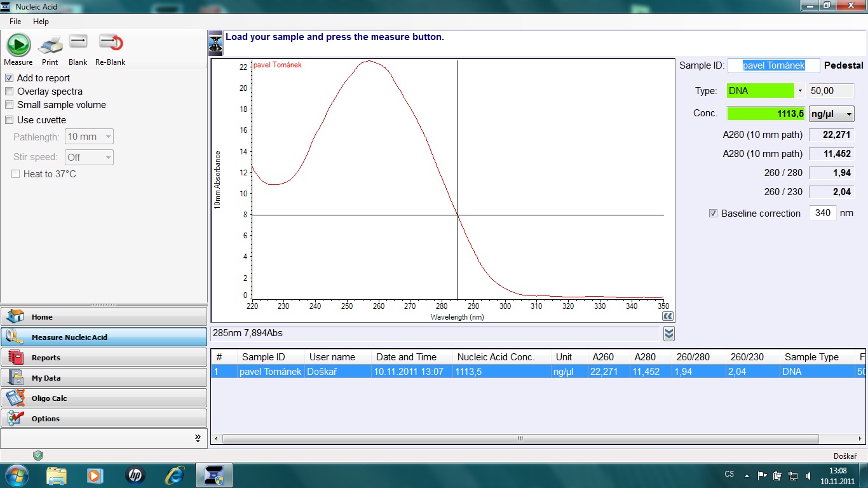The image size is (868, 488).
Task: Click the Print icon in the toolbar
Action: tap(50, 45)
